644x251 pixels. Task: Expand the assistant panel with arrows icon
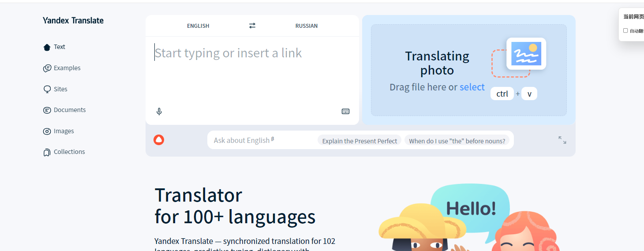pyautogui.click(x=562, y=140)
